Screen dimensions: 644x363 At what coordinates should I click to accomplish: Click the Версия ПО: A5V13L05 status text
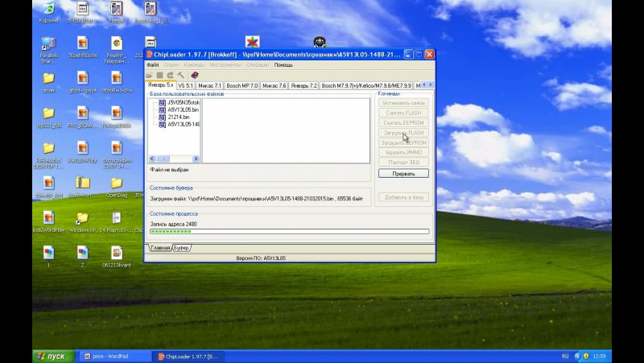tap(261, 258)
